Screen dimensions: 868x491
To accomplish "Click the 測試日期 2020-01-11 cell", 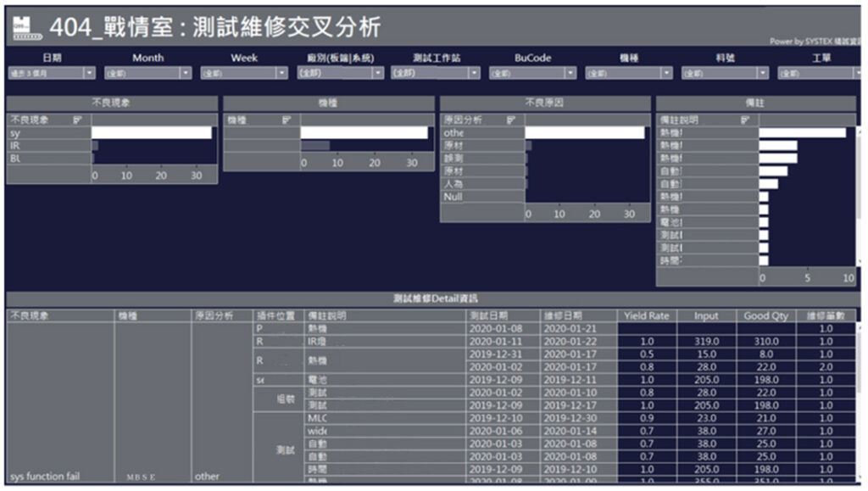I will [504, 341].
